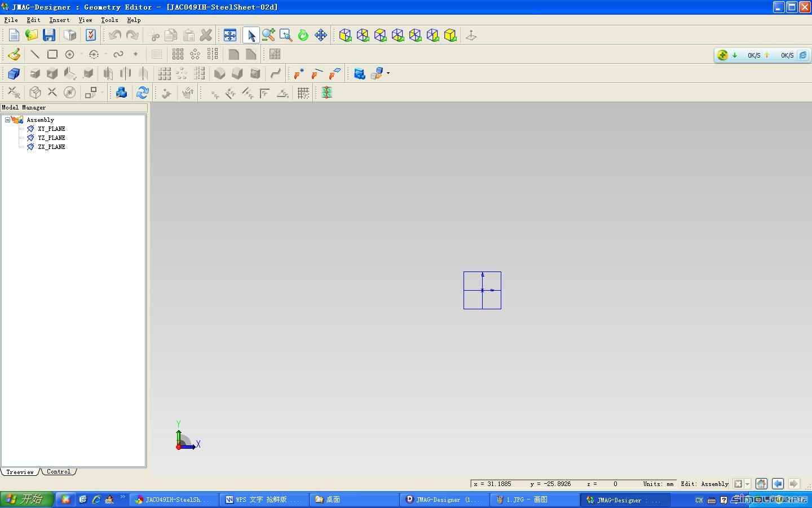Open the Tools menu
Viewport: 812px width, 508px height.
[109, 20]
